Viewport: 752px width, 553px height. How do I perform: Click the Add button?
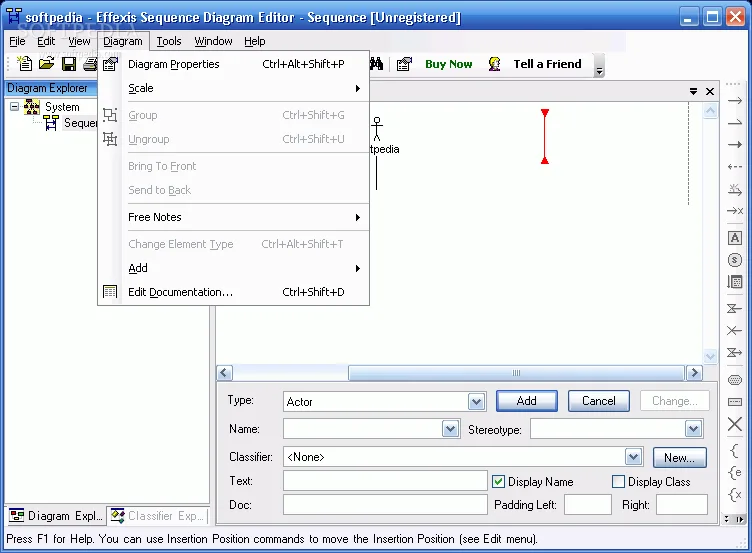(527, 401)
